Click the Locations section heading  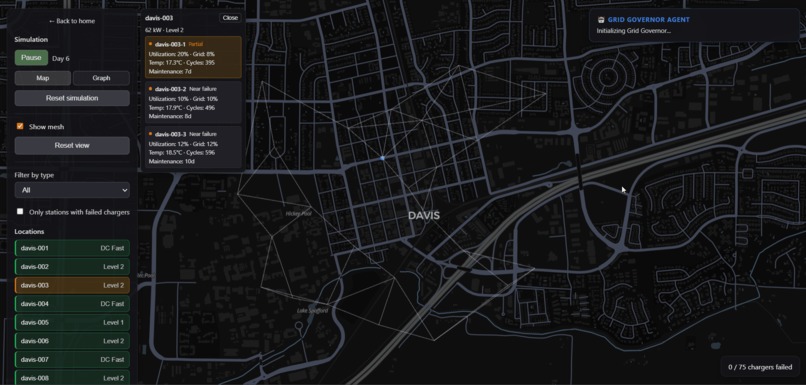(29, 232)
